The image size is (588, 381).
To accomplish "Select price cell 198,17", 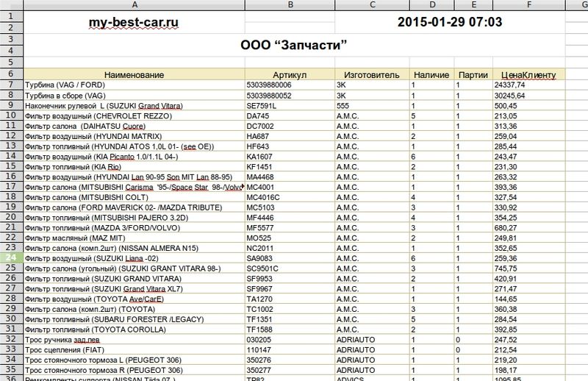I will (528, 370).
